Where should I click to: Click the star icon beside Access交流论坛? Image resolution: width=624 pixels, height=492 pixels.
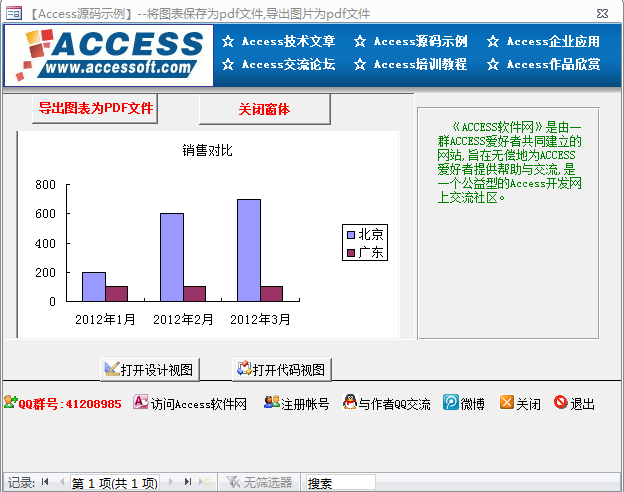click(x=228, y=64)
